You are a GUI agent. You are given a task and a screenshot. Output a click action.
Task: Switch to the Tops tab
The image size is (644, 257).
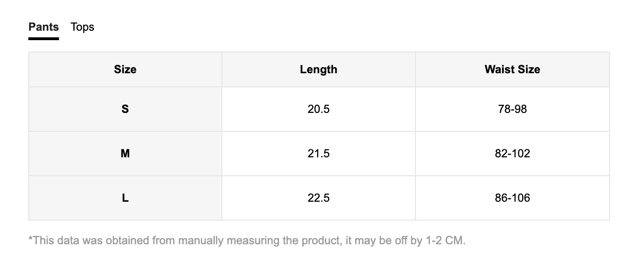click(x=83, y=27)
